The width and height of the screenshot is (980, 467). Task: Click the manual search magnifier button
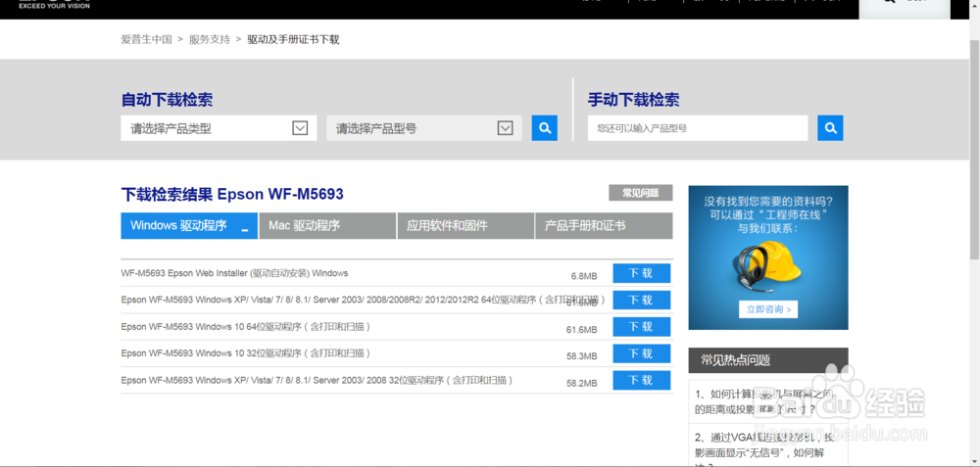coord(830,128)
